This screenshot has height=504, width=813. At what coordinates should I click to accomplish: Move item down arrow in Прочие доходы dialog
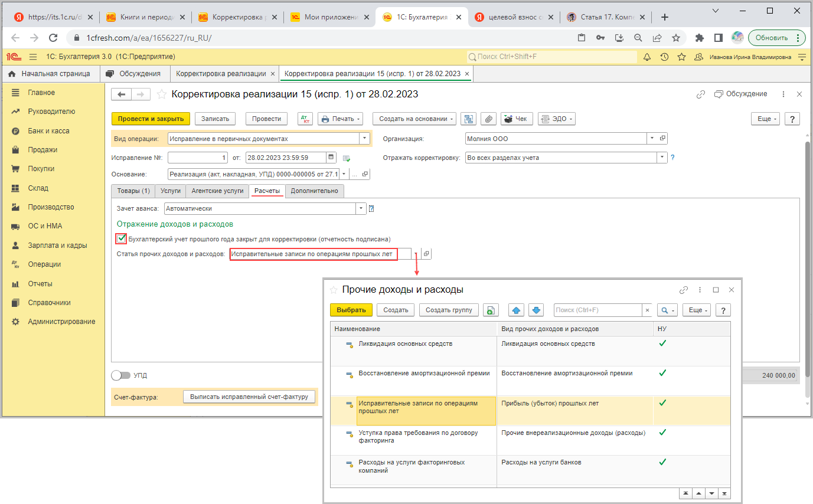(x=536, y=310)
